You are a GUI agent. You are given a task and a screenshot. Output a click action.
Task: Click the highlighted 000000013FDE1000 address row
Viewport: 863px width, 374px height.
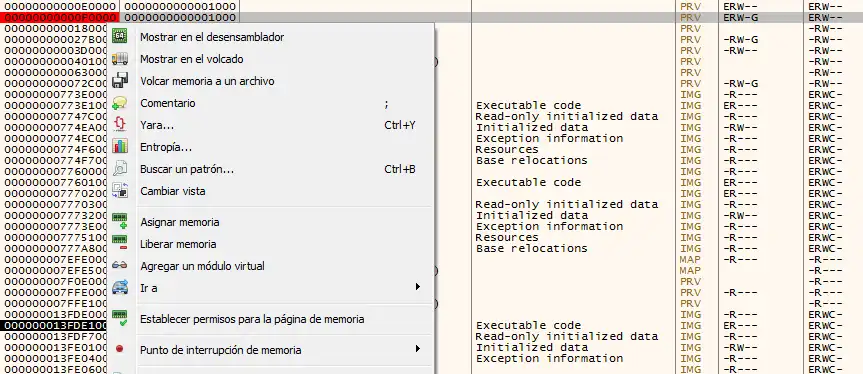55,325
